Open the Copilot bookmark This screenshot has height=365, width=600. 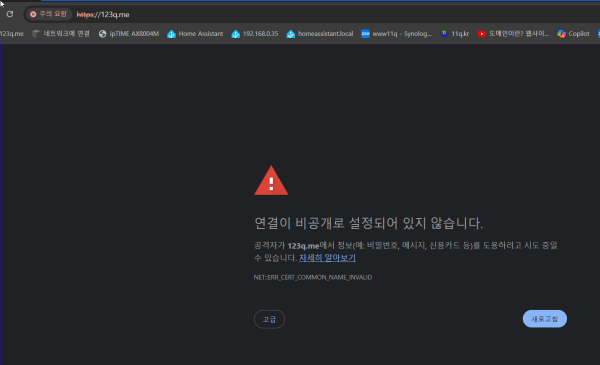[573, 34]
